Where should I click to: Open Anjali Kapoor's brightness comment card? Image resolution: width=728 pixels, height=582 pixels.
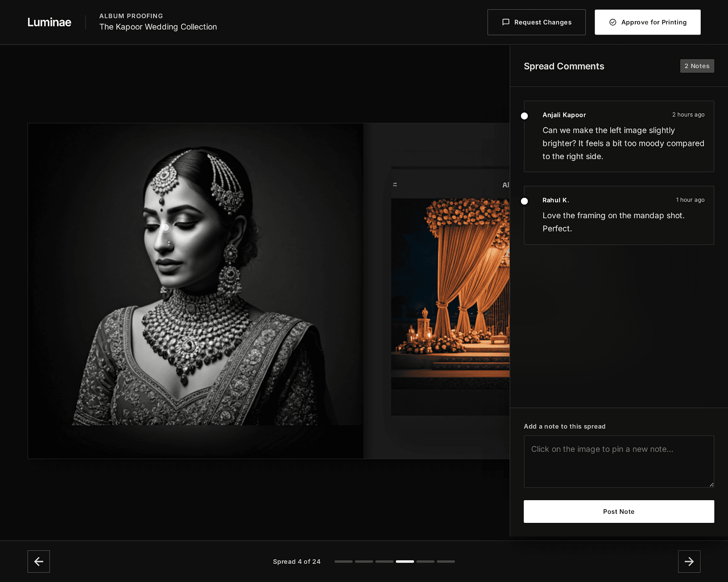pos(619,136)
